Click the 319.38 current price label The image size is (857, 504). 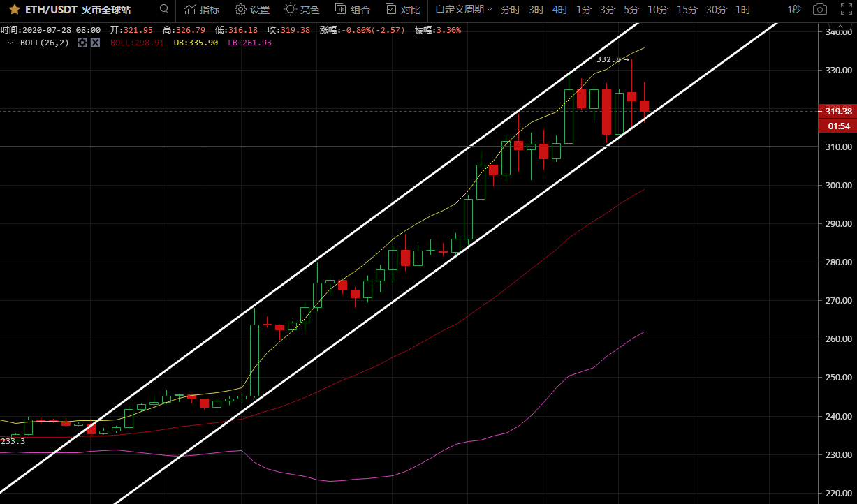837,112
